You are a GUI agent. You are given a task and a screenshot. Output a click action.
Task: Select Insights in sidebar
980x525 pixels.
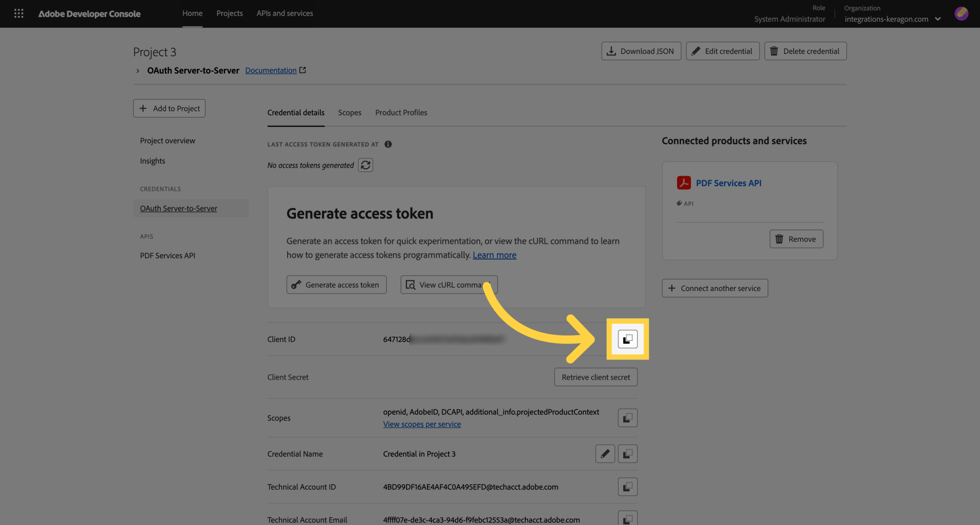pyautogui.click(x=152, y=161)
